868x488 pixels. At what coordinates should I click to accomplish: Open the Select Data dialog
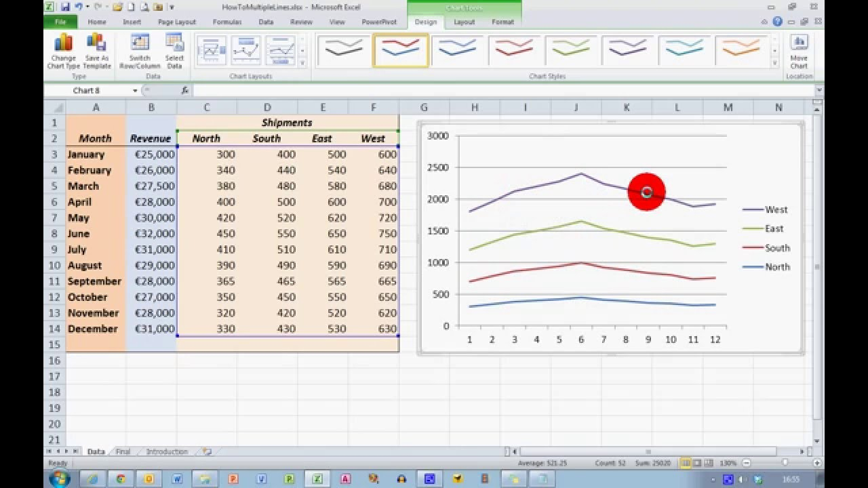[x=175, y=49]
